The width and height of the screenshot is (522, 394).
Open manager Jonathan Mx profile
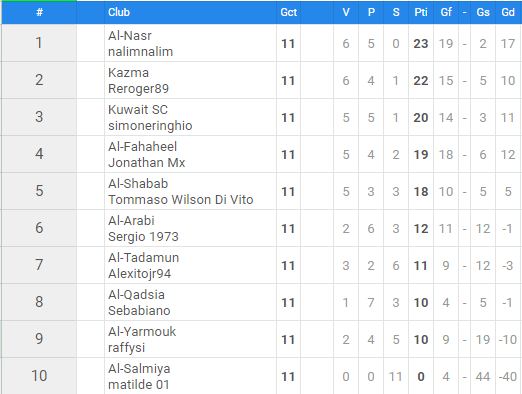point(147,163)
